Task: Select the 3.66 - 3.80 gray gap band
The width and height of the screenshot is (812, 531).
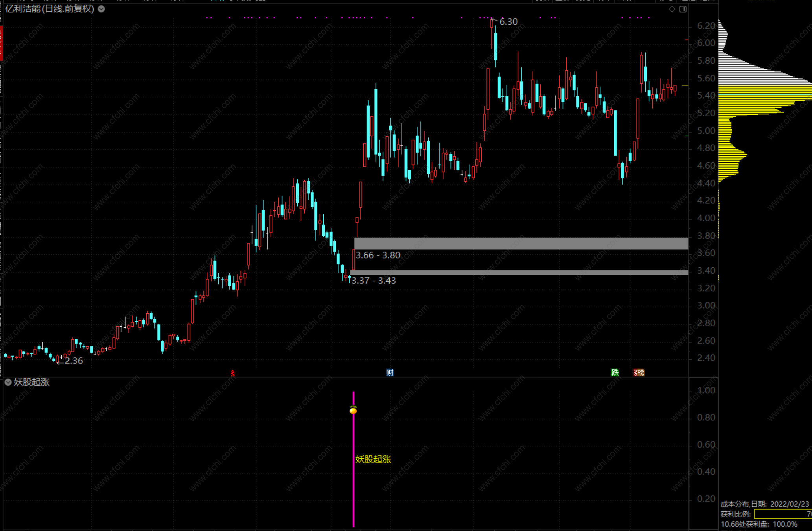Action: point(521,243)
